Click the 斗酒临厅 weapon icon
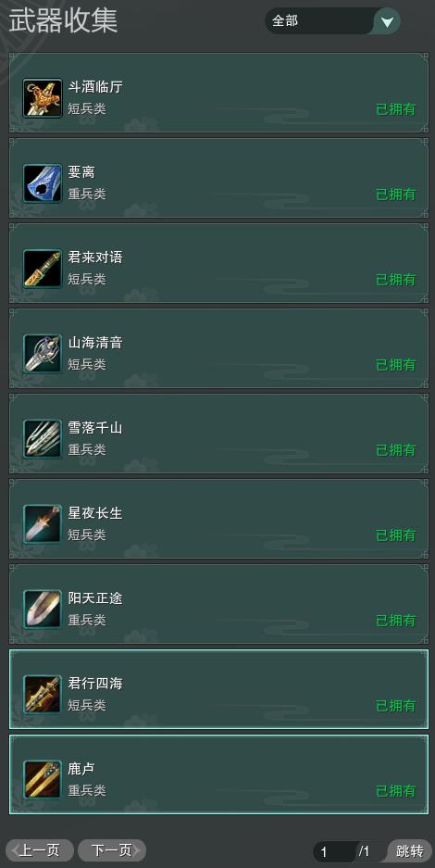Image resolution: width=435 pixels, height=868 pixels. tap(43, 98)
